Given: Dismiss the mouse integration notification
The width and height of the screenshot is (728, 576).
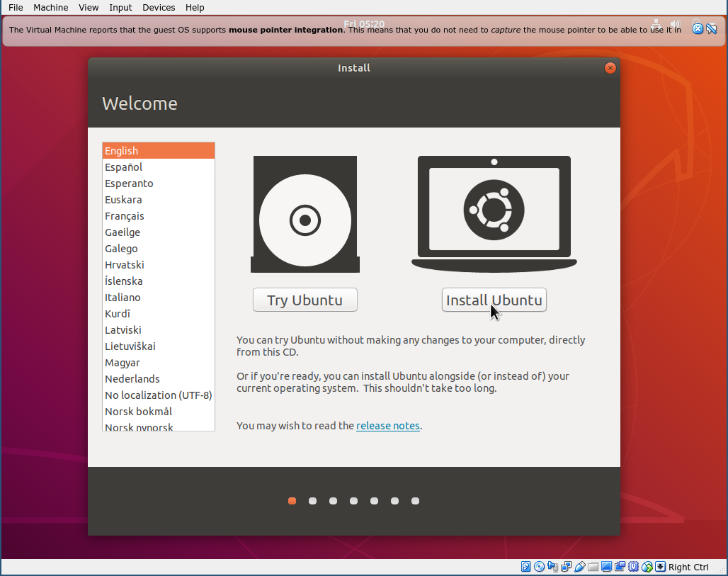Looking at the screenshot, I should click(x=698, y=29).
